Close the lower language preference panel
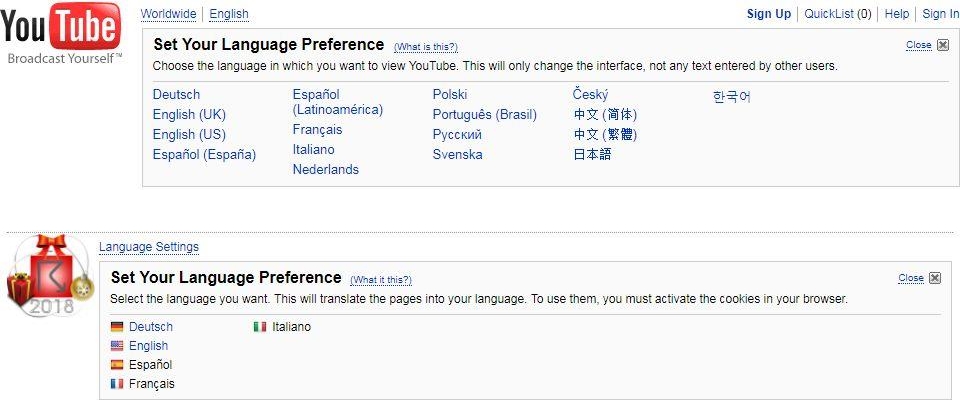 coord(934,278)
